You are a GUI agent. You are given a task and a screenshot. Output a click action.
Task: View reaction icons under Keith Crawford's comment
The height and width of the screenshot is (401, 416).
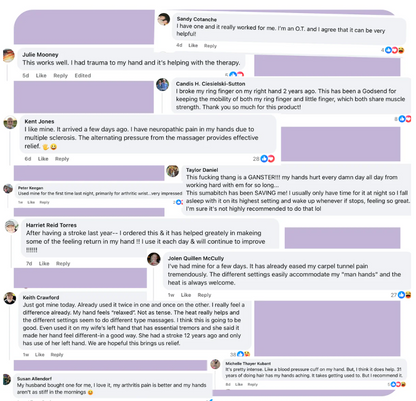coord(240,354)
